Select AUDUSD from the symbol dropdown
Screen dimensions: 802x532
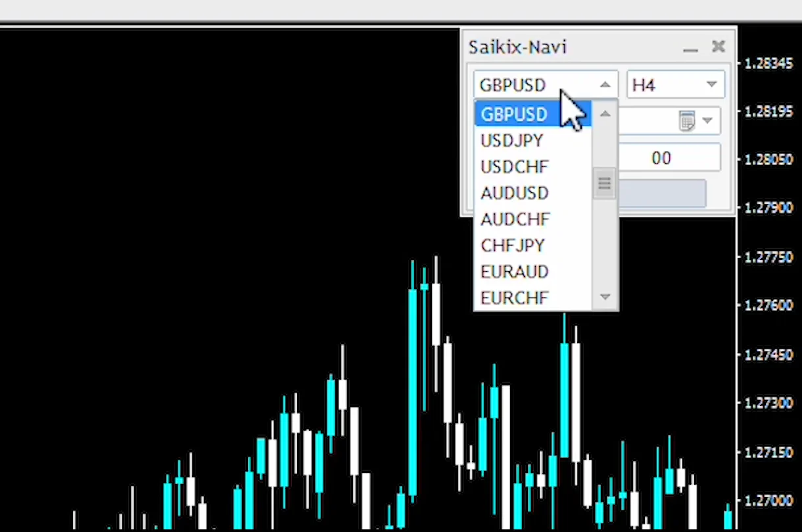point(533,193)
